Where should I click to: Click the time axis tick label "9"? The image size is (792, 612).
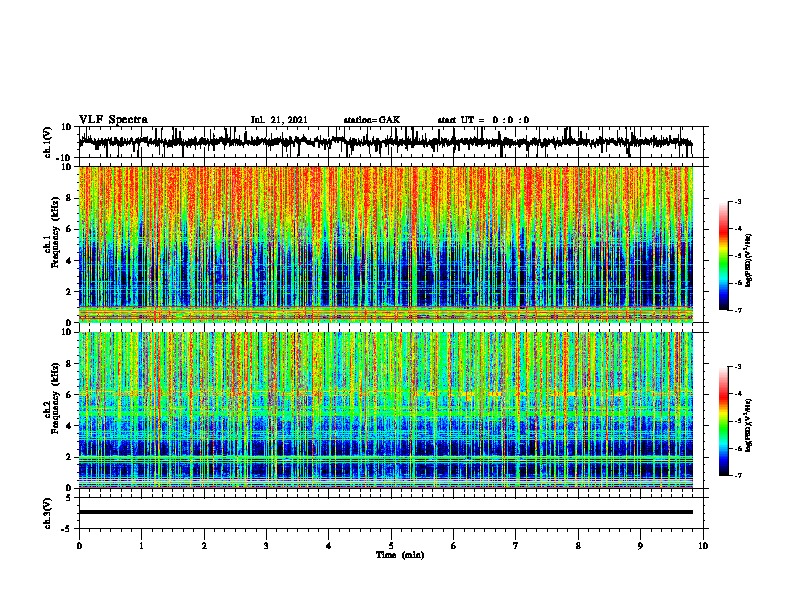click(640, 546)
